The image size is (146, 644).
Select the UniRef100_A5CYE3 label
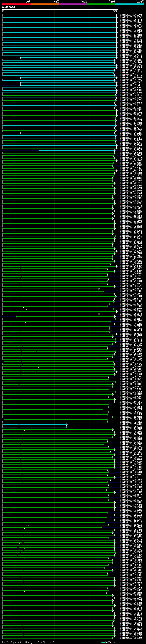(131, 268)
